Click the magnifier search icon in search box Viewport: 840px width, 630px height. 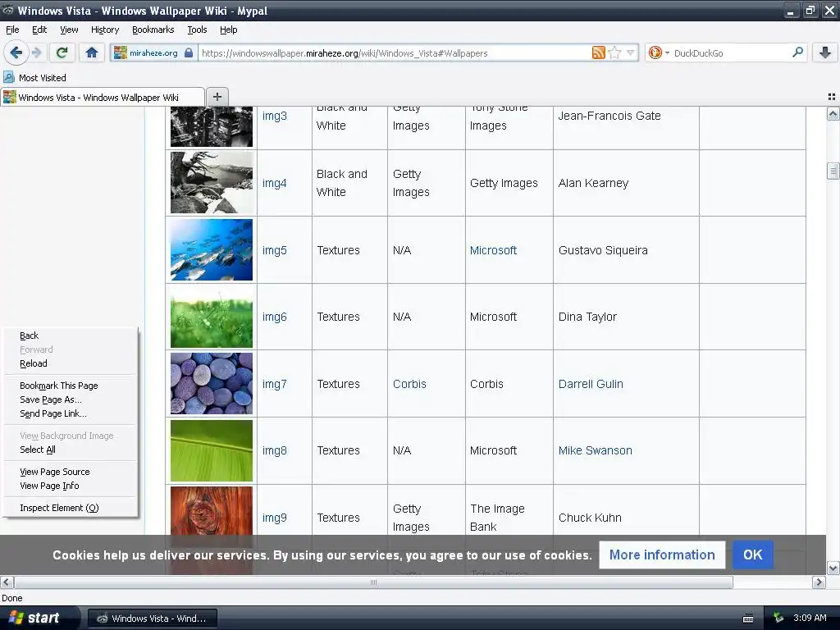pyautogui.click(x=797, y=52)
